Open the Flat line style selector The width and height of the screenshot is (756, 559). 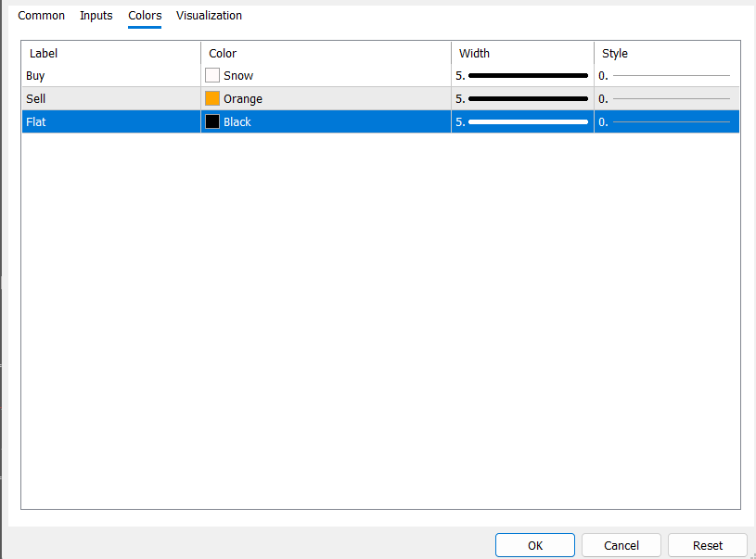coord(667,122)
